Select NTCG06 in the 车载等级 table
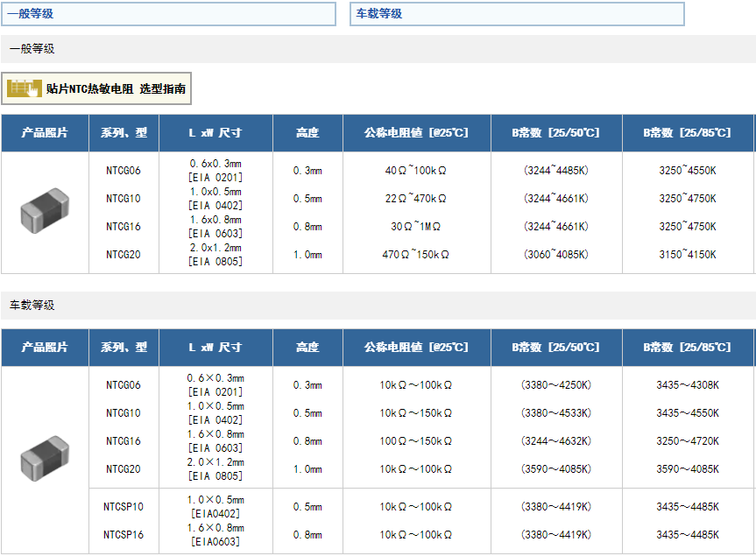Screen dimensions: 756x556 coord(124,385)
